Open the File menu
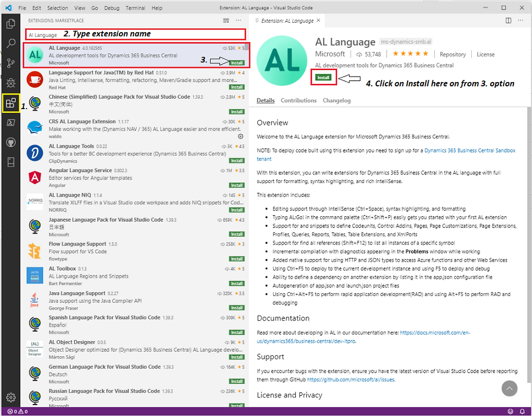The image size is (532, 416). click(x=22, y=8)
